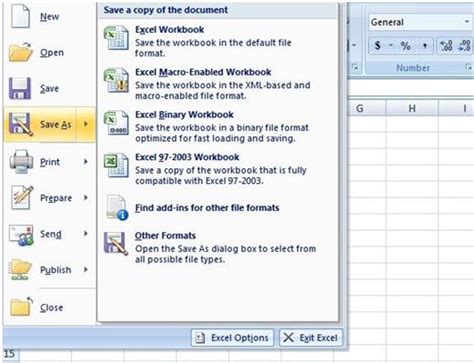Image resolution: width=474 pixels, height=363 pixels.
Task: Click the Save floppy disk icon
Action: (x=20, y=89)
